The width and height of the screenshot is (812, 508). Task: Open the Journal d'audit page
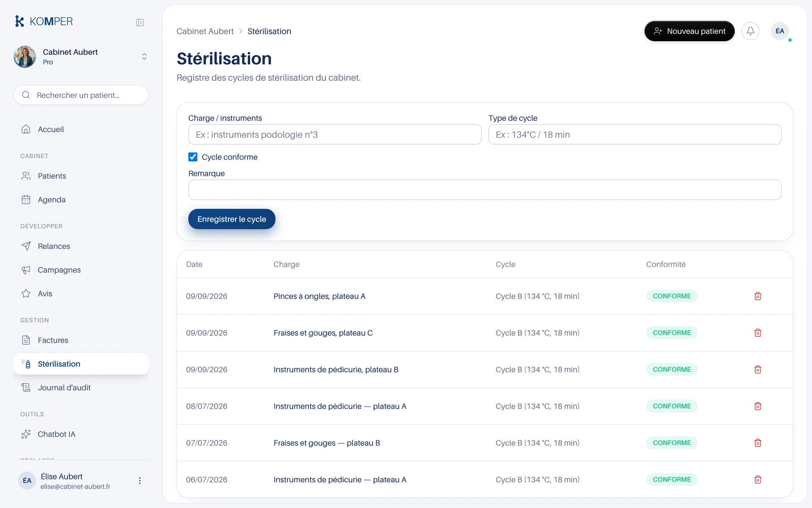(81, 388)
